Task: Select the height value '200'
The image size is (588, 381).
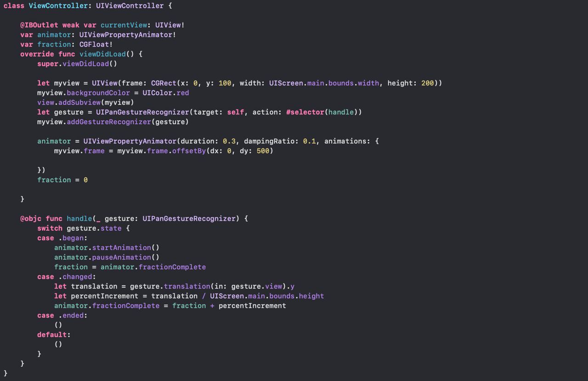Action: tap(428, 83)
